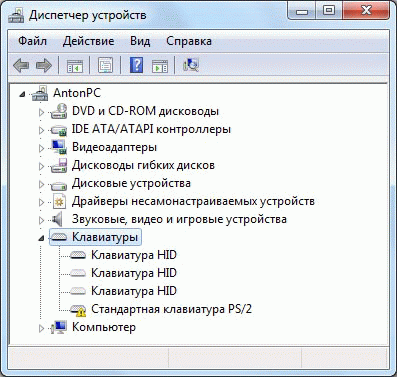Click the blue Help question mark icon
This screenshot has width=397, height=377.
point(137,65)
